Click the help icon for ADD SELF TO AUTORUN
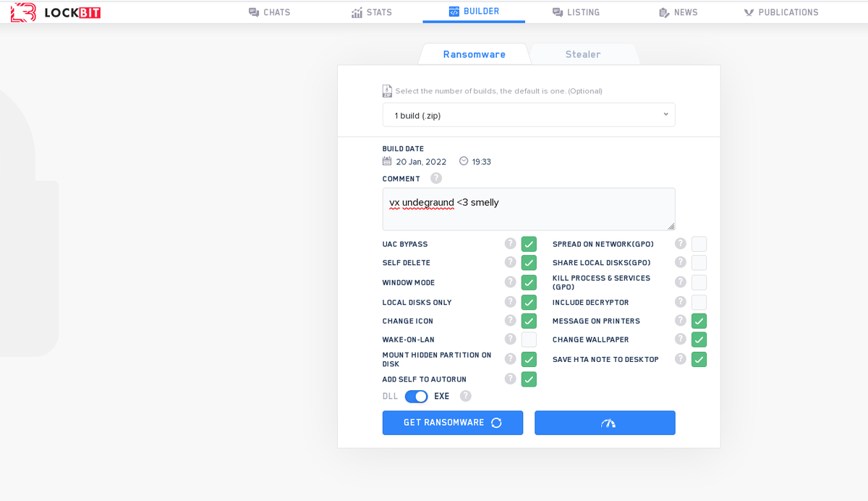Screen dimensions: 868x501 click(511, 379)
